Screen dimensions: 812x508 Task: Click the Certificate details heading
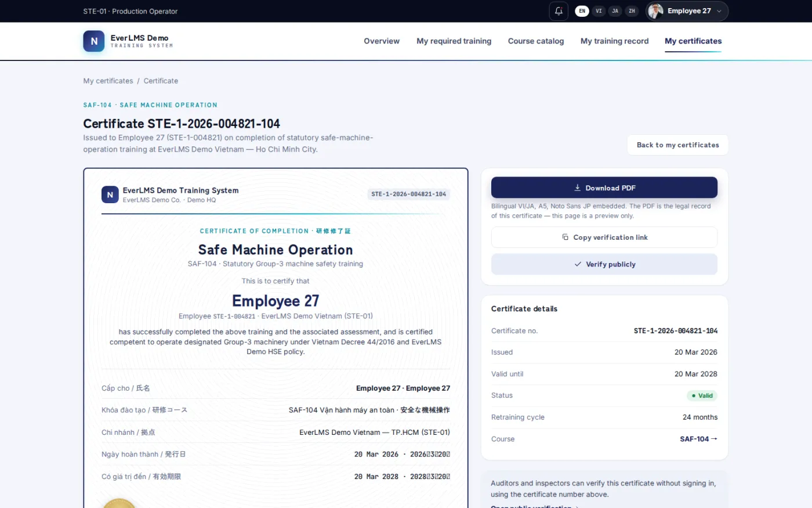tap(524, 309)
